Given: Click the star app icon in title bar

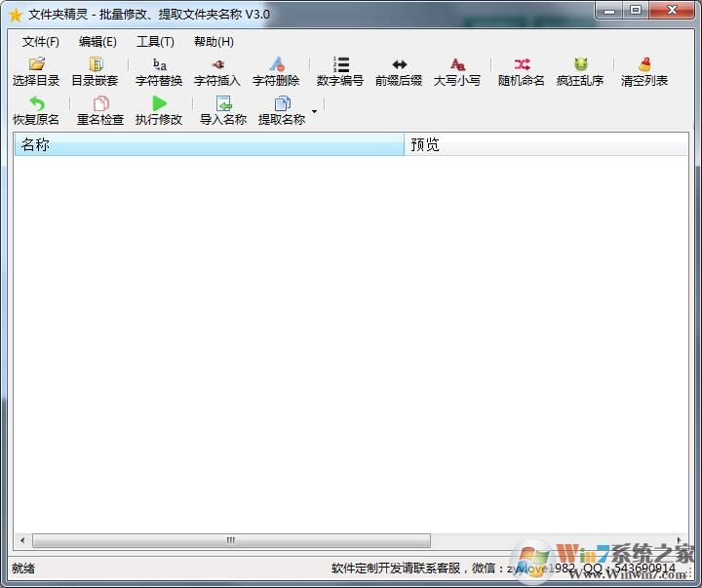Looking at the screenshot, I should pos(15,15).
